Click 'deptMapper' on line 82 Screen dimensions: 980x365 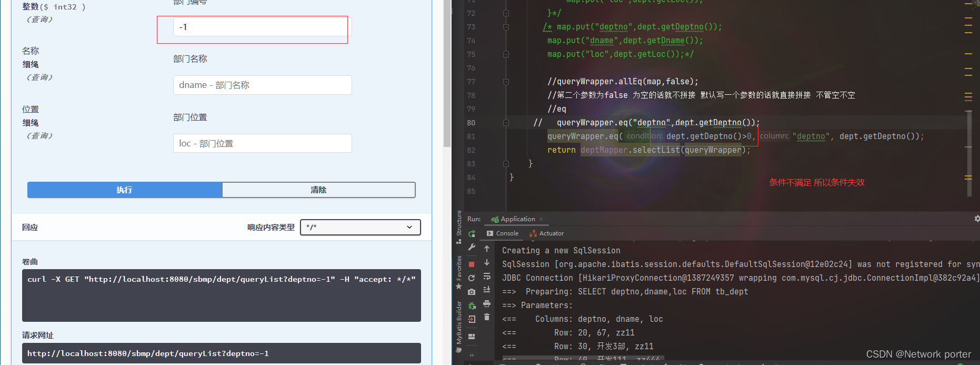click(604, 150)
